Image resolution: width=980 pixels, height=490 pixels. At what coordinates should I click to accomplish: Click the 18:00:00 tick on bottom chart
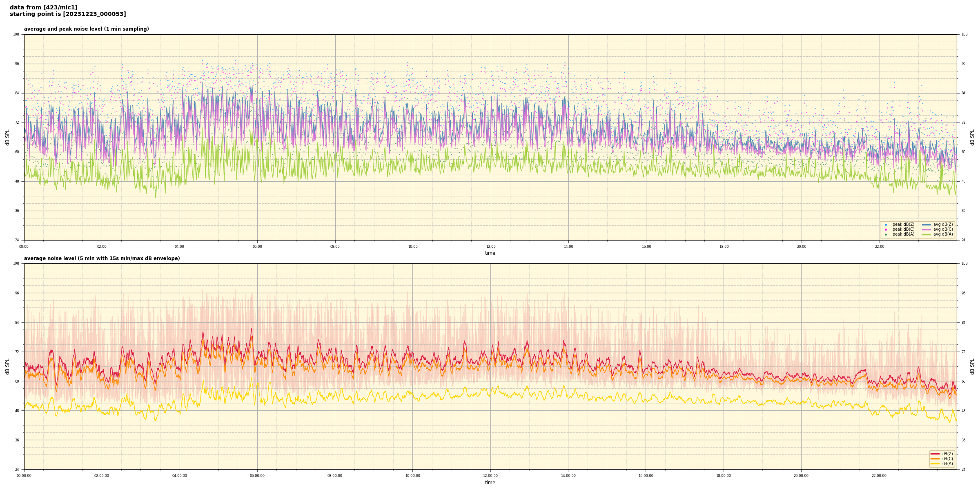724,476
